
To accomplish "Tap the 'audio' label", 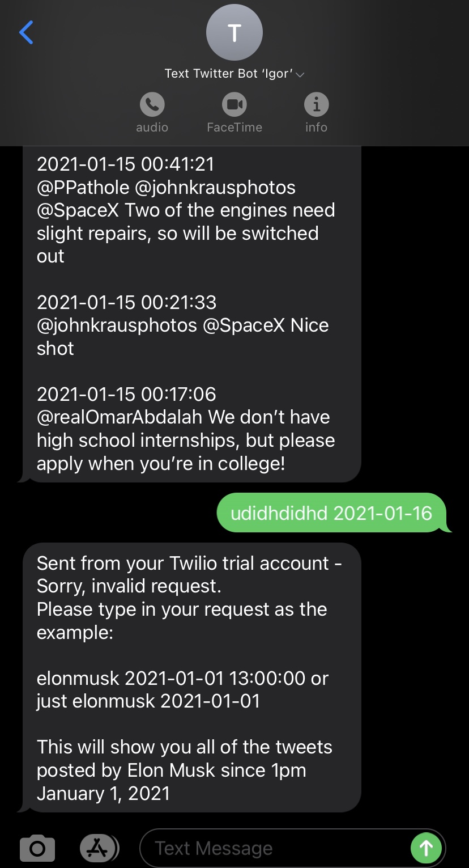I will (152, 128).
